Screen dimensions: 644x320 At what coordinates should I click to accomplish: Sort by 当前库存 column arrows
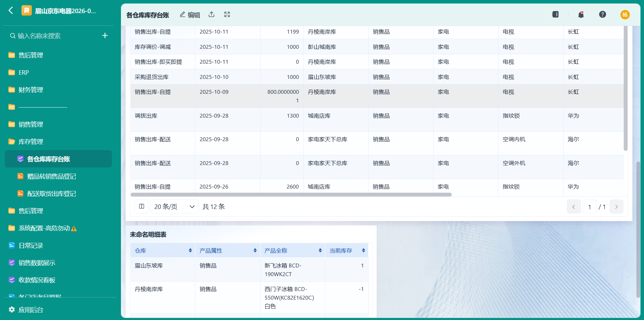[x=363, y=250]
